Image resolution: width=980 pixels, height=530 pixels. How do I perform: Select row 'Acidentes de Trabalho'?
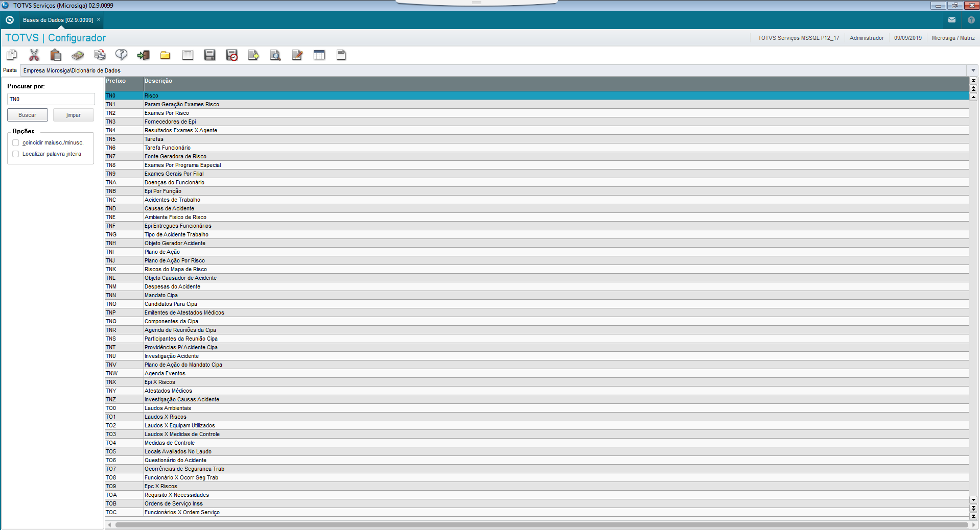point(537,200)
